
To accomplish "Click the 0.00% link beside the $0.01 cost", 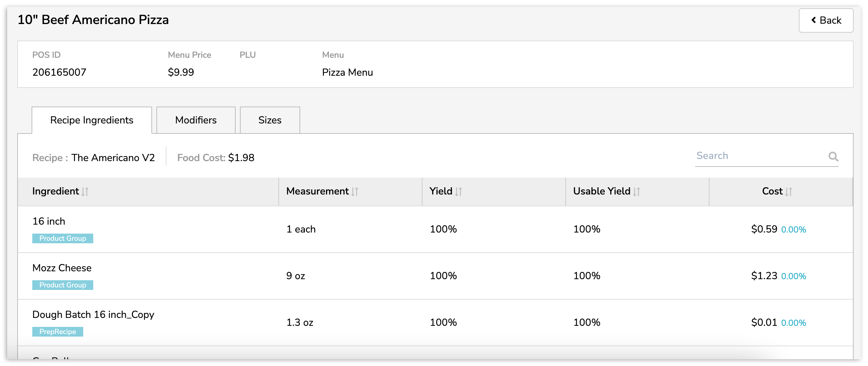I will (x=794, y=323).
